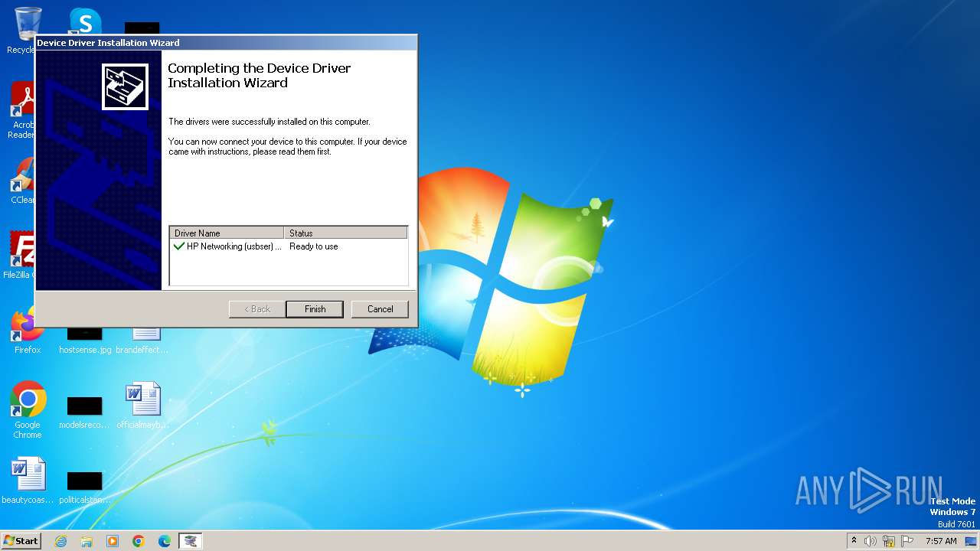Image resolution: width=980 pixels, height=551 pixels.
Task: Click the driver wizard taskbar button
Action: (191, 541)
